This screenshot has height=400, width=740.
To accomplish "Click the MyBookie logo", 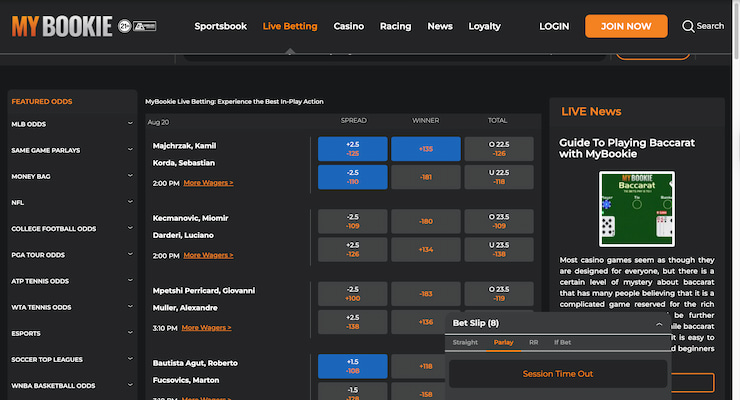I will point(62,26).
